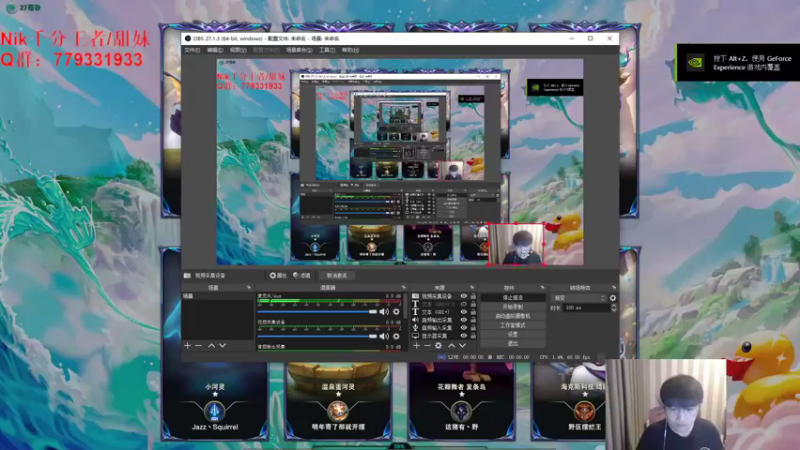The image size is (800, 450).
Task: Toggle visibility eye for 显示器采集 source
Action: [x=464, y=336]
